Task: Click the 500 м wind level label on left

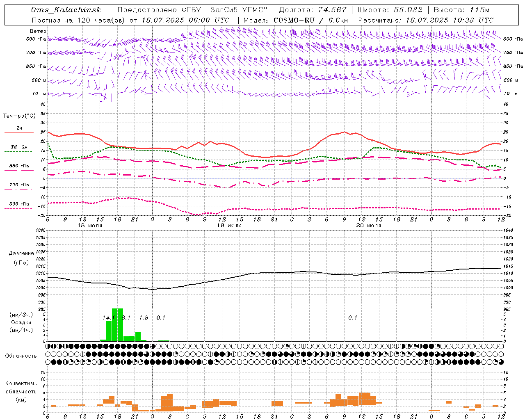Action: tap(39, 80)
